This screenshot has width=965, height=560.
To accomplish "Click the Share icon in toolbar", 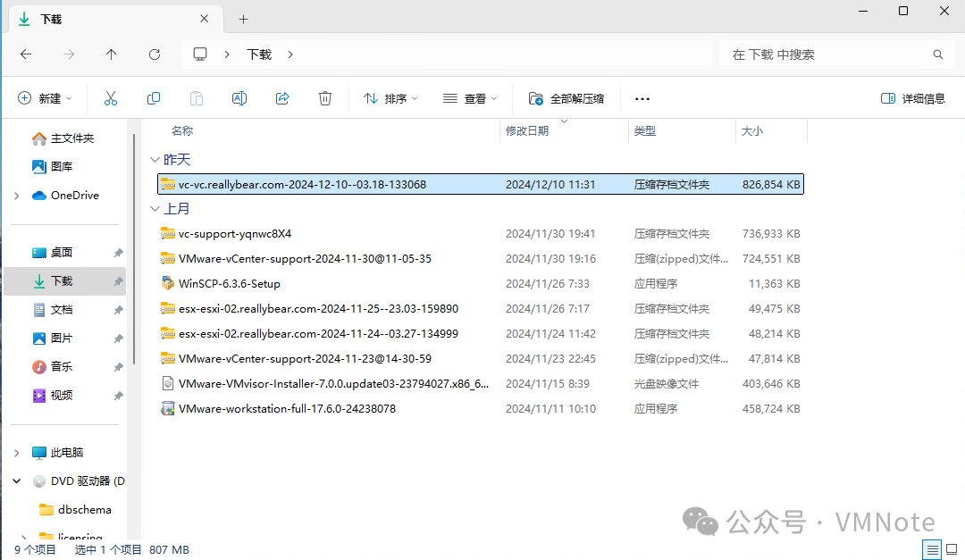I will (x=282, y=98).
